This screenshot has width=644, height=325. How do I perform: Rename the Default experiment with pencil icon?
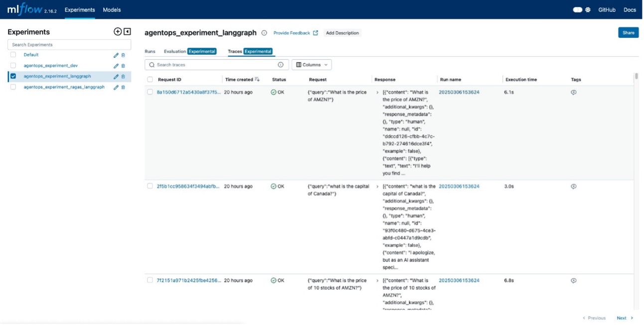pos(116,55)
